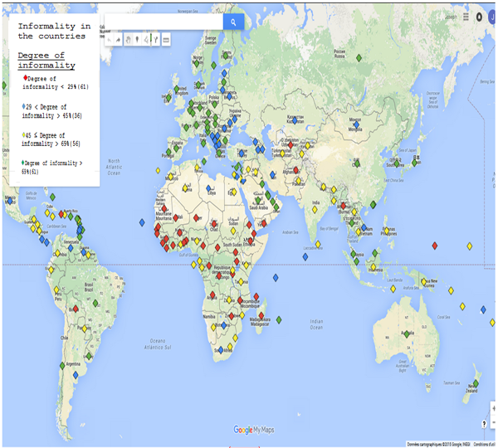Select the Add directions fork tool
Screen dimensions: 498x448
point(156,40)
